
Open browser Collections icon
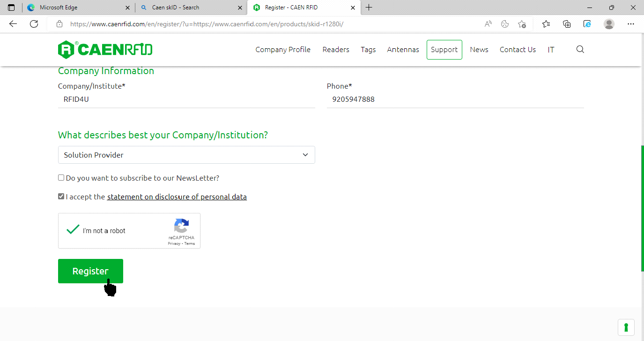(567, 24)
